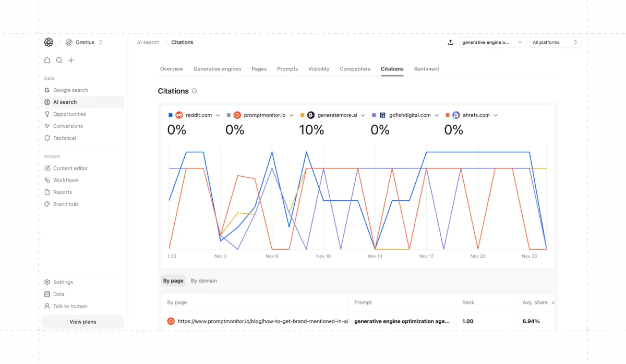Image resolution: width=626 pixels, height=364 pixels.
Task: Click the plus icon to add new
Action: point(71,60)
